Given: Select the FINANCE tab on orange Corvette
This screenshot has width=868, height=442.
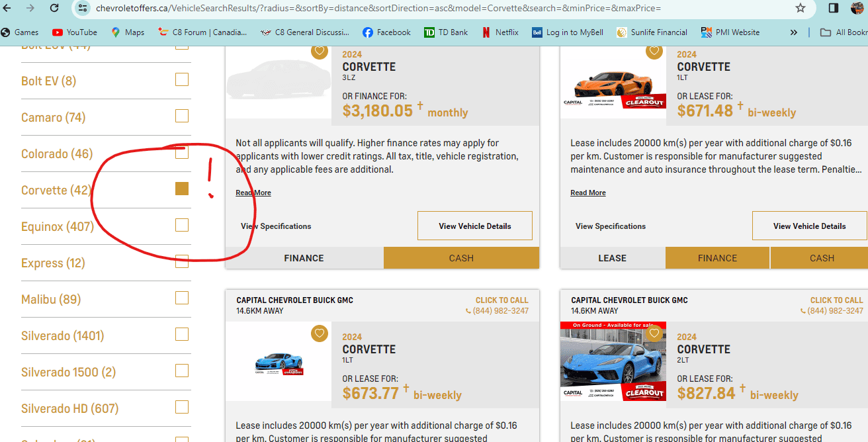Looking at the screenshot, I should pos(717,258).
